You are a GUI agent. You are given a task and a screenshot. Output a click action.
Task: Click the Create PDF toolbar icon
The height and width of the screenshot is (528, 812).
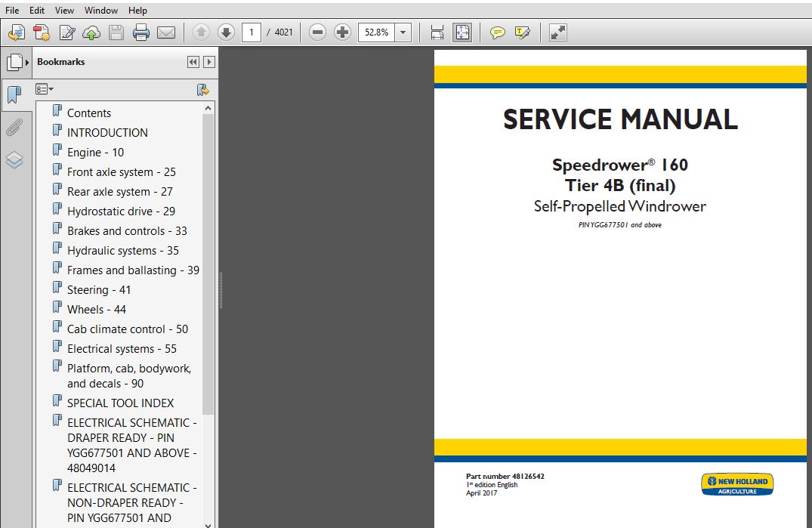(x=17, y=32)
